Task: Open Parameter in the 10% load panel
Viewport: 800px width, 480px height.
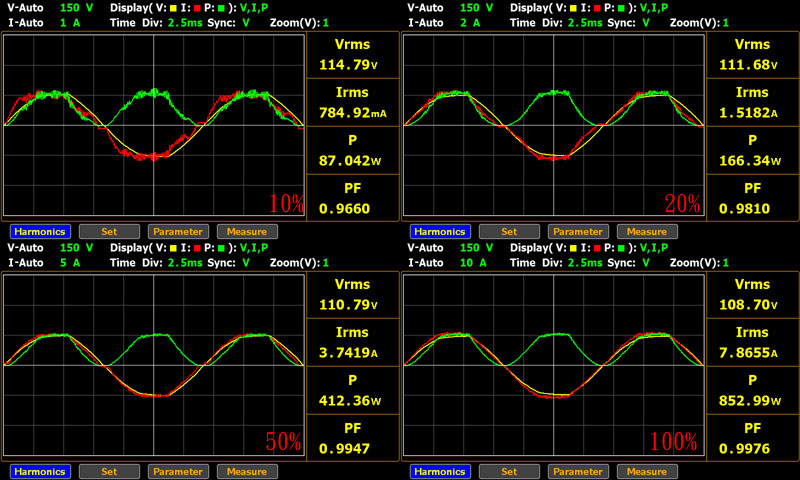Action: (178, 232)
